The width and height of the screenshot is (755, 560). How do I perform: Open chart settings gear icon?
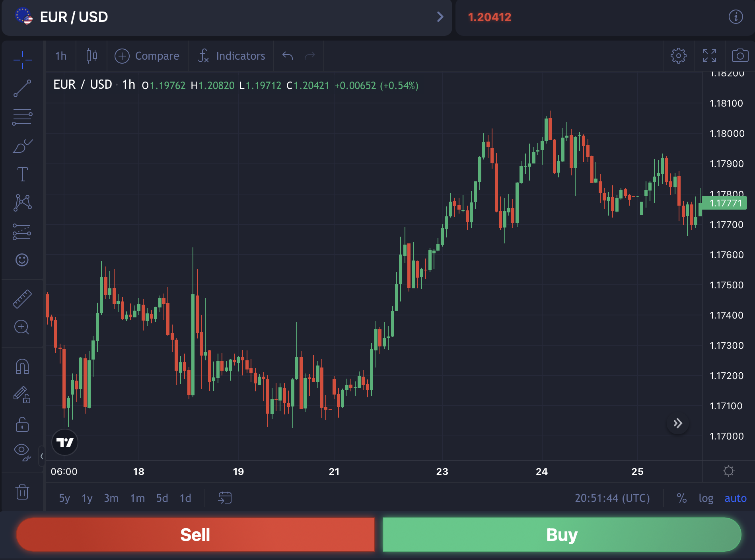pos(678,56)
